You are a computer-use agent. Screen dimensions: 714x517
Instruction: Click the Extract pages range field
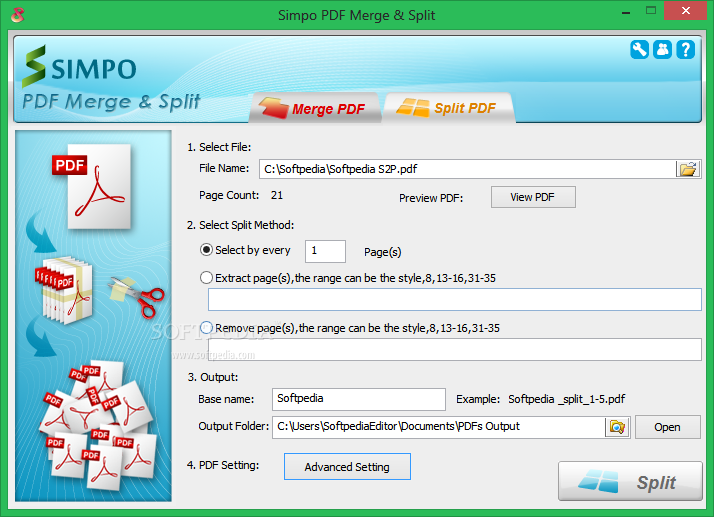pyautogui.click(x=454, y=299)
